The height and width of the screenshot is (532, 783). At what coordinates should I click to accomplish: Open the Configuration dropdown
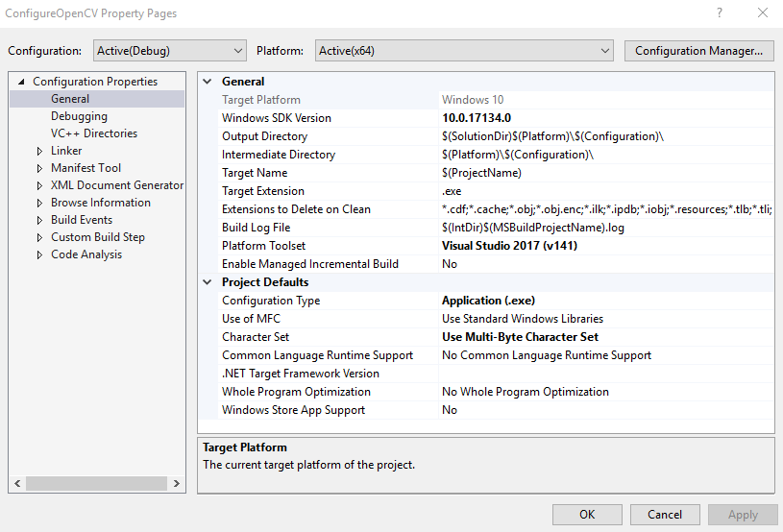(170, 51)
